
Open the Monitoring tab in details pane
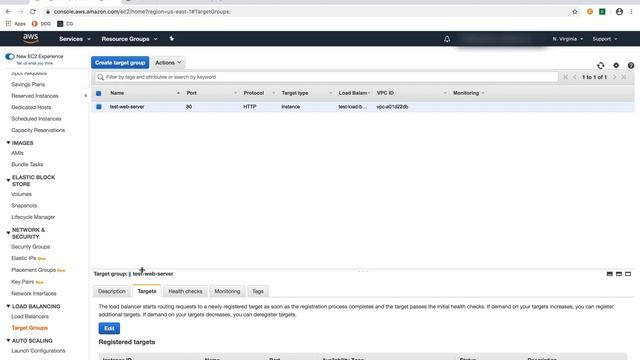click(x=227, y=291)
